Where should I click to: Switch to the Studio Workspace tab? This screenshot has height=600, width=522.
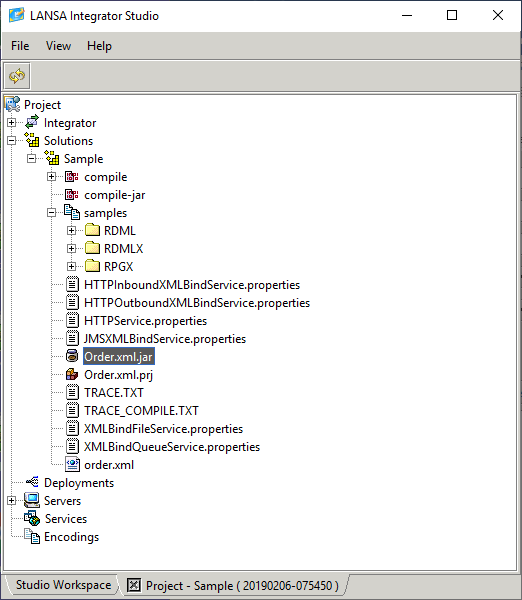pyautogui.click(x=64, y=585)
